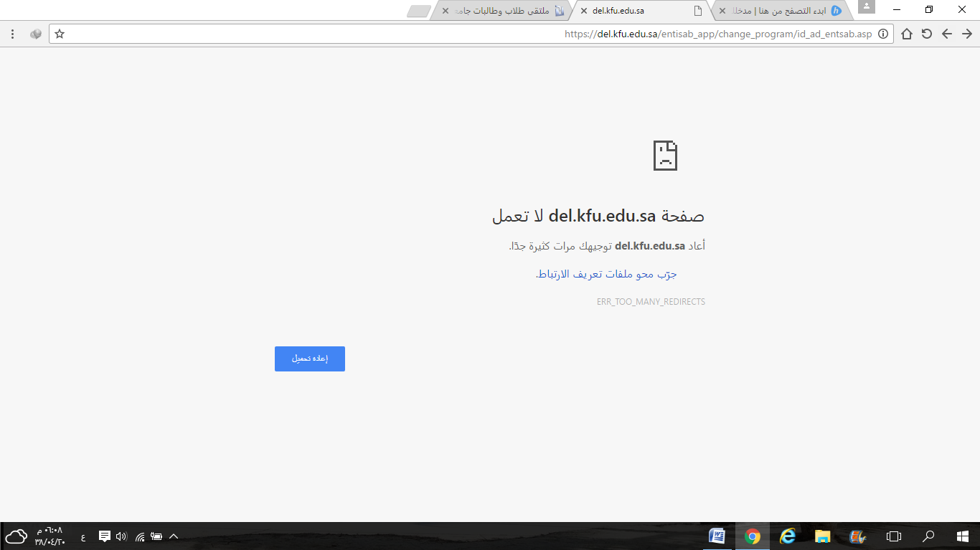Navigate using the left-pointing arrow in toolbar
The image size is (980, 550).
coord(947,34)
